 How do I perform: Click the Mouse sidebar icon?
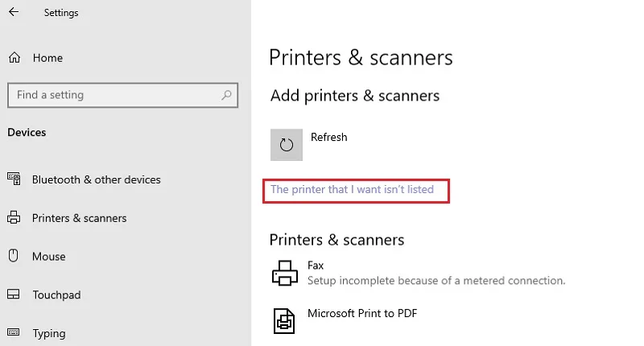click(x=13, y=255)
